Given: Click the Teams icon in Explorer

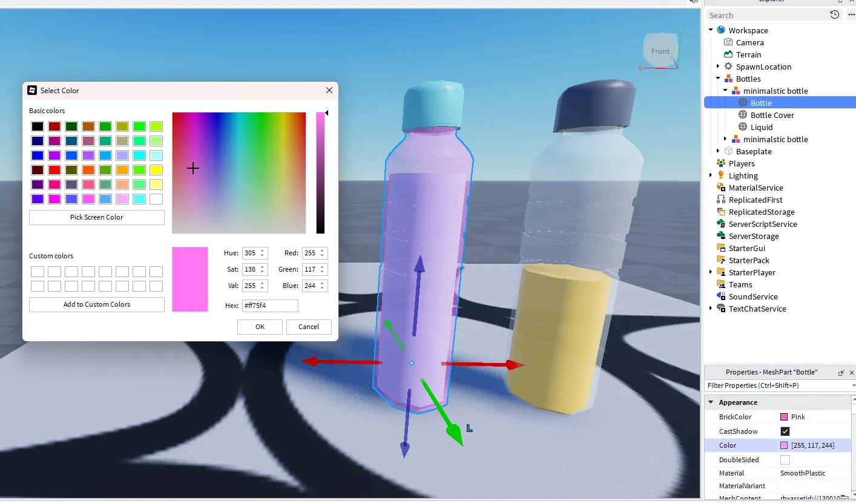Looking at the screenshot, I should click(720, 284).
